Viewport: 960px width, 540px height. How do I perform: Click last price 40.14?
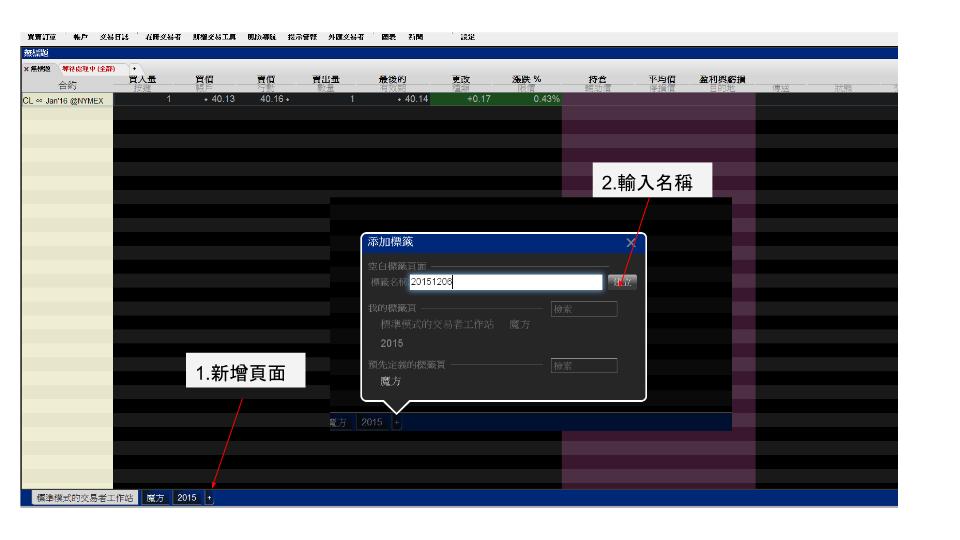pyautogui.click(x=416, y=99)
